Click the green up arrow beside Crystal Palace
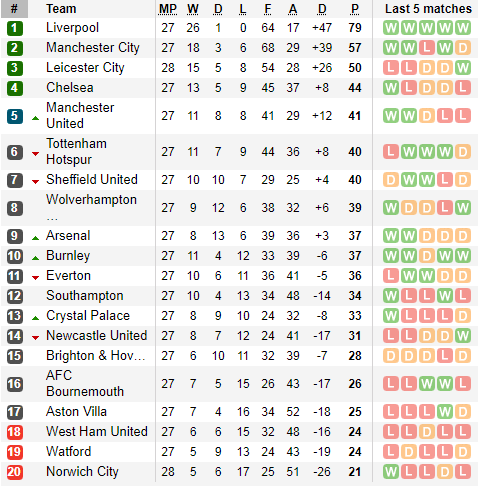Image resolution: width=478 pixels, height=486 pixels. [35, 318]
